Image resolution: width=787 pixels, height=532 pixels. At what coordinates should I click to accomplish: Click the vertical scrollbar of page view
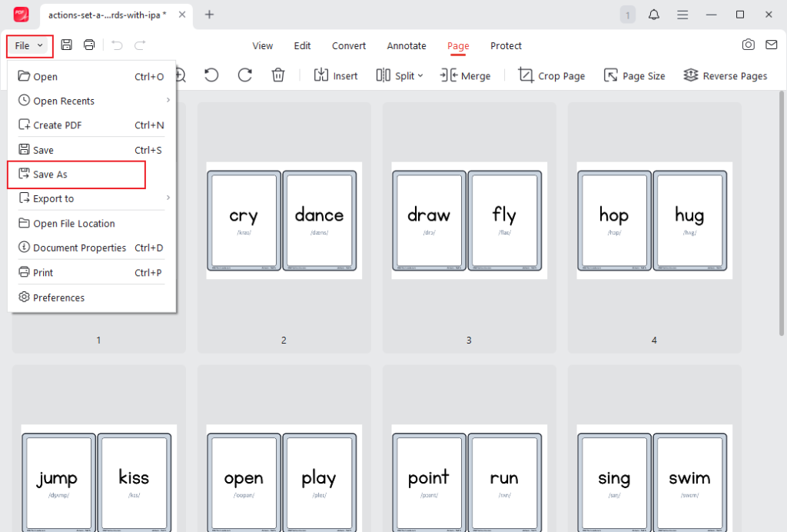click(781, 213)
